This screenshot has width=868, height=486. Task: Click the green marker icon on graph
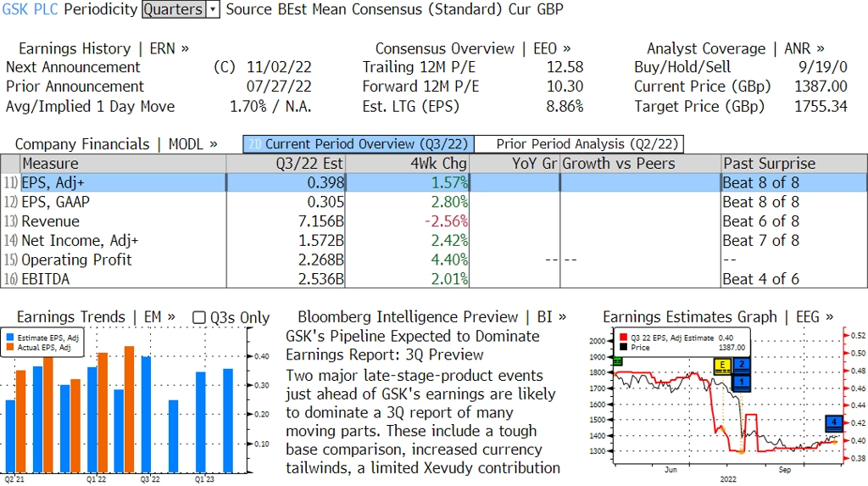(x=618, y=361)
